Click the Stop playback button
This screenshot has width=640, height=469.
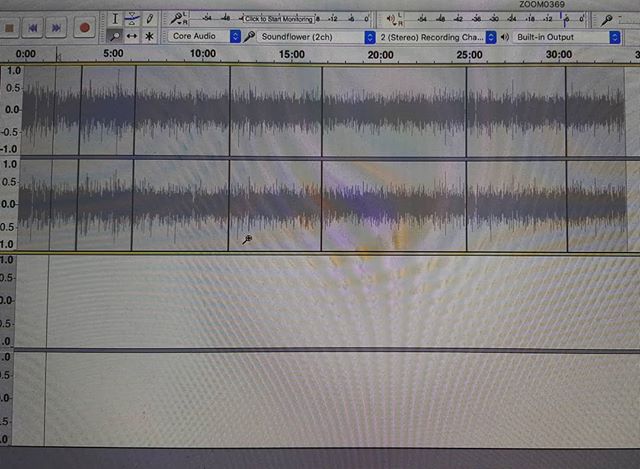tap(9, 29)
